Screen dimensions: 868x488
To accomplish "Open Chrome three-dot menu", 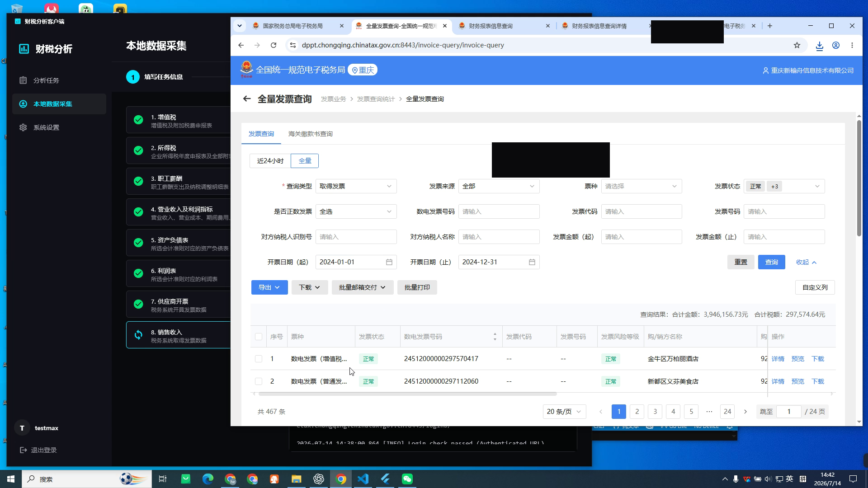I will (x=852, y=45).
